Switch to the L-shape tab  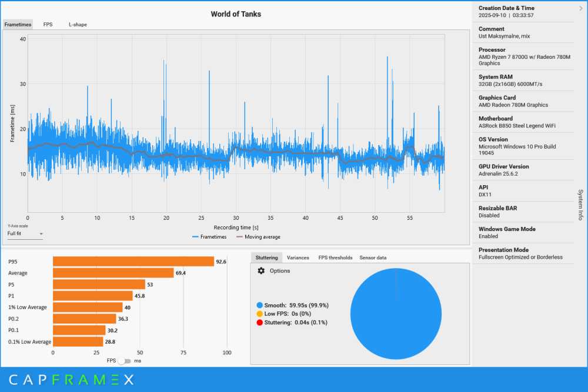pos(78,25)
